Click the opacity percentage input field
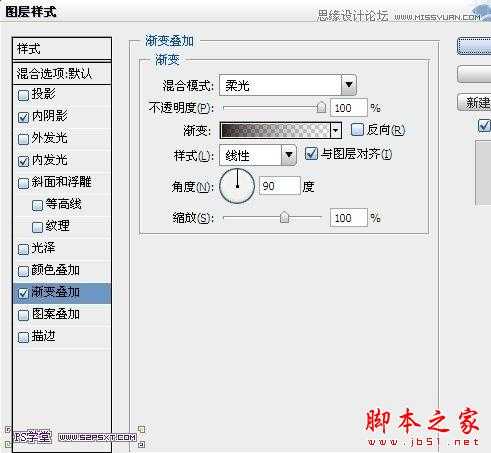Viewport: 491px width, 453px height. 349,108
